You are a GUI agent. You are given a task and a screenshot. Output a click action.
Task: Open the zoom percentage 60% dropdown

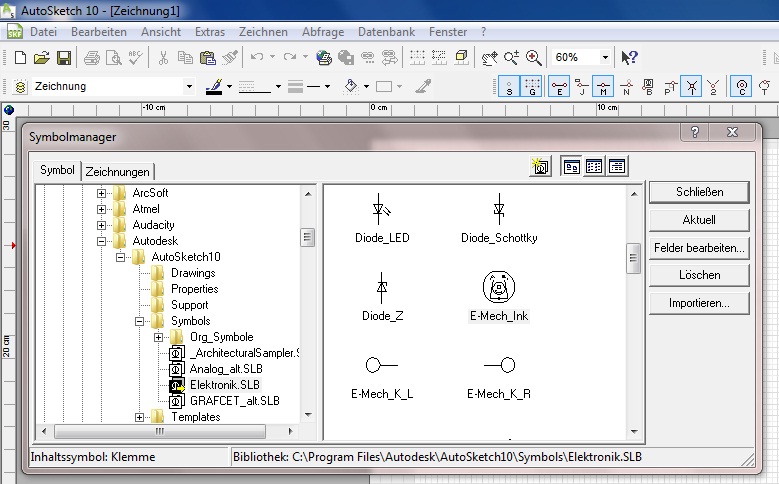pos(605,58)
